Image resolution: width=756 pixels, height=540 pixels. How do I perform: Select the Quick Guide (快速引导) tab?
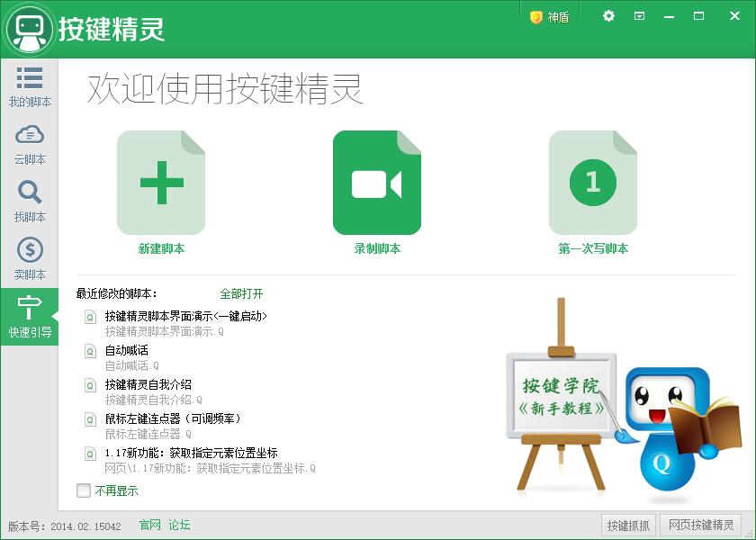coord(30,318)
